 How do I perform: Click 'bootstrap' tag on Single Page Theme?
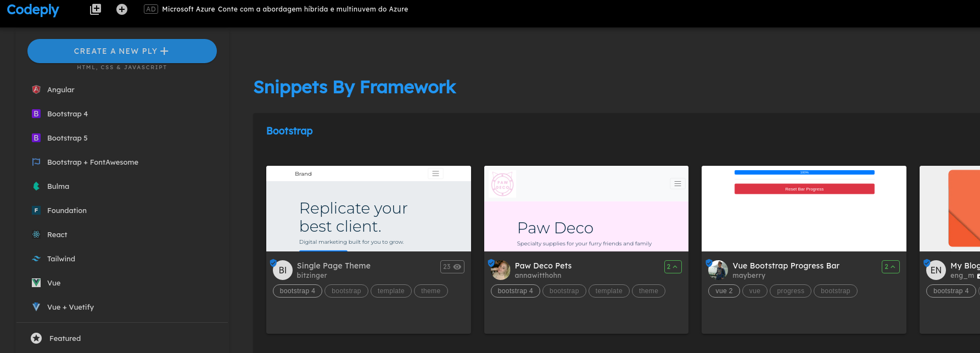346,291
